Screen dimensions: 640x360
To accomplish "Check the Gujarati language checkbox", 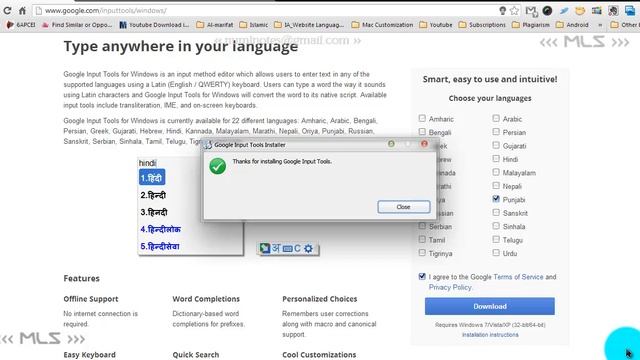I will tap(496, 145).
